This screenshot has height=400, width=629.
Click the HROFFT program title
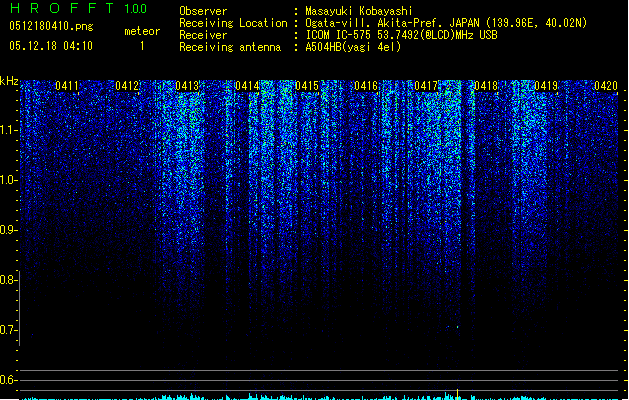point(61,8)
